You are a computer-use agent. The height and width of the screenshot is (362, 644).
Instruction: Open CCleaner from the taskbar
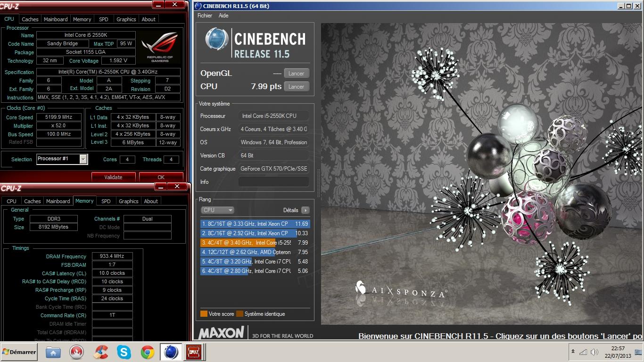tap(100, 352)
